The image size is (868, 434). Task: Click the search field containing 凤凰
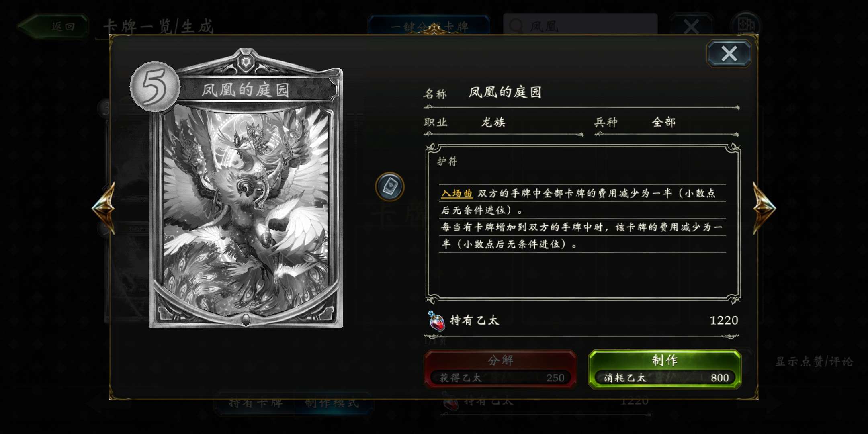(580, 25)
